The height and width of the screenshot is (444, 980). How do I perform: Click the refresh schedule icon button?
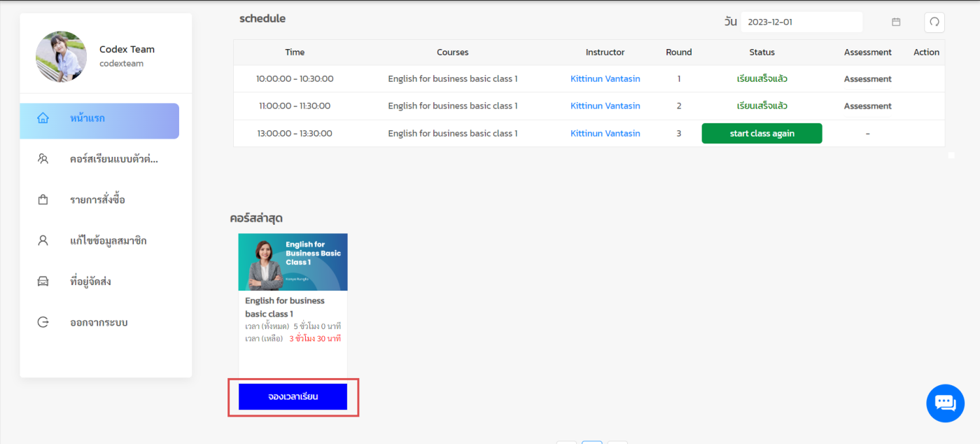[x=934, y=22]
